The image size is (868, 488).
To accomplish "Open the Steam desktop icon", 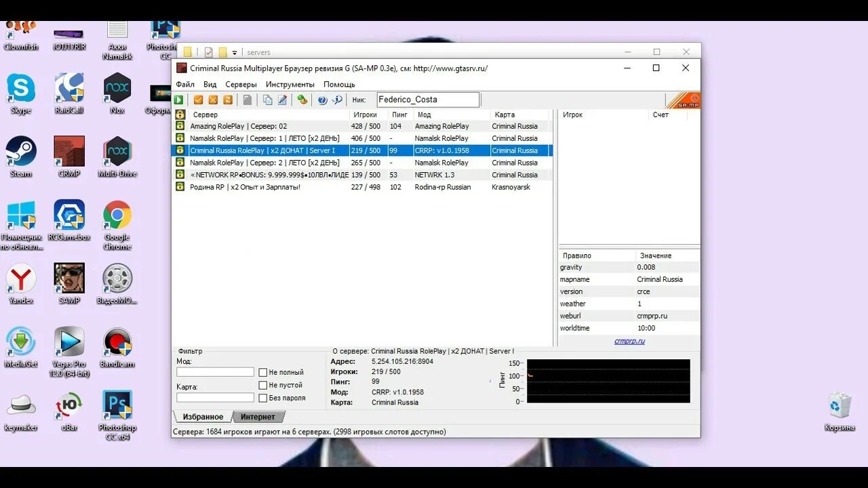I will tap(21, 157).
